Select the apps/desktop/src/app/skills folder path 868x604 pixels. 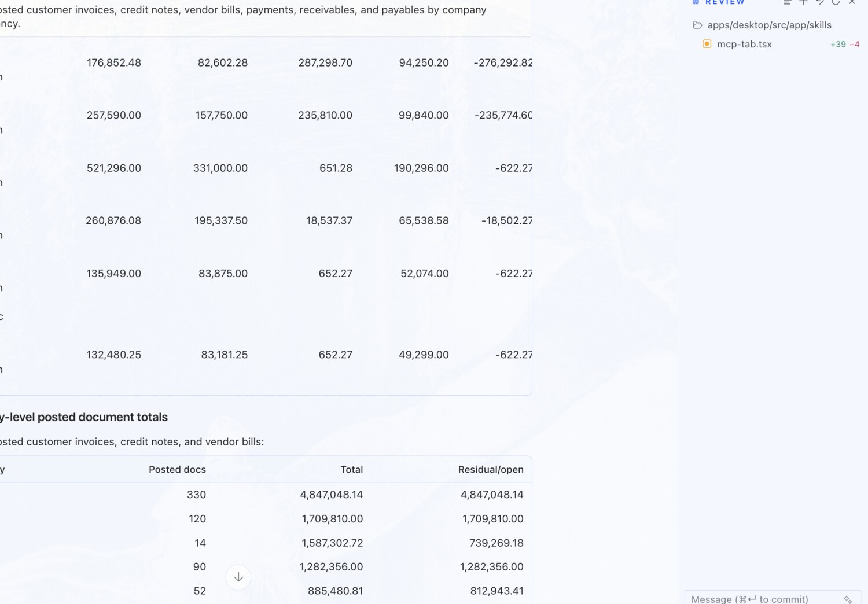click(769, 25)
